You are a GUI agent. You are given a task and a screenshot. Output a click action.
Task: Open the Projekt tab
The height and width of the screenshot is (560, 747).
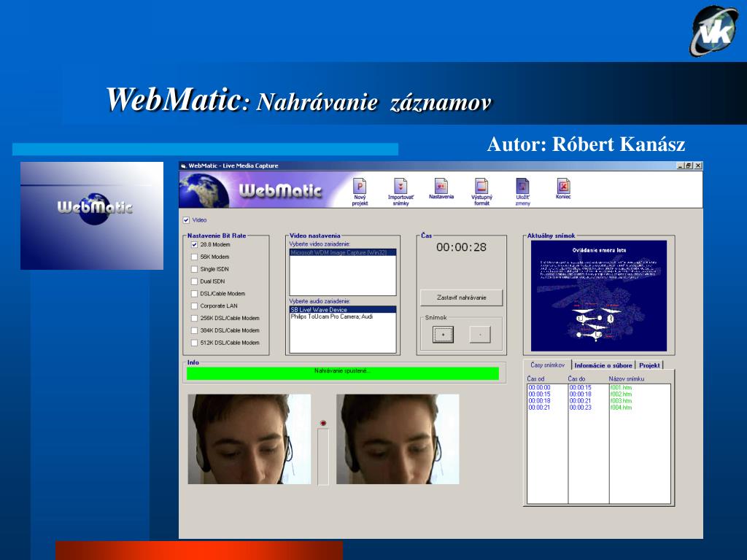click(x=649, y=365)
